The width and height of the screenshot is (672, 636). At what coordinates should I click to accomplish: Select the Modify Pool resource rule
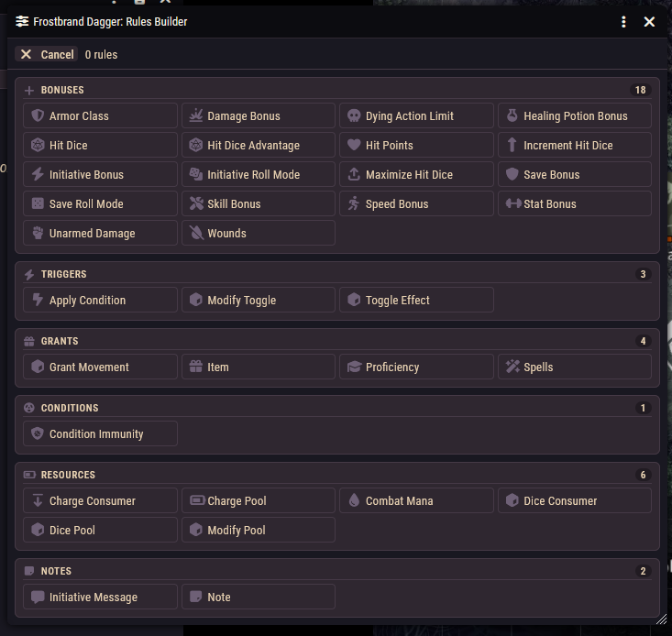[259, 530]
